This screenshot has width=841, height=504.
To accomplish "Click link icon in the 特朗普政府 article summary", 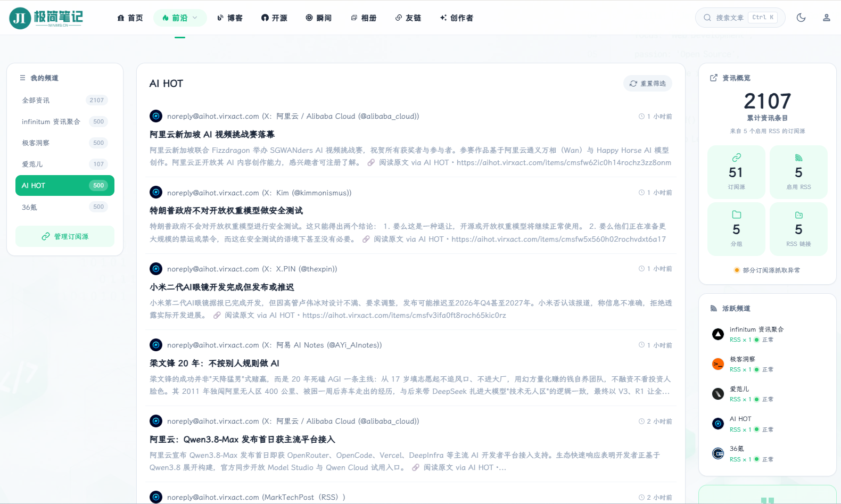I will click(x=366, y=239).
